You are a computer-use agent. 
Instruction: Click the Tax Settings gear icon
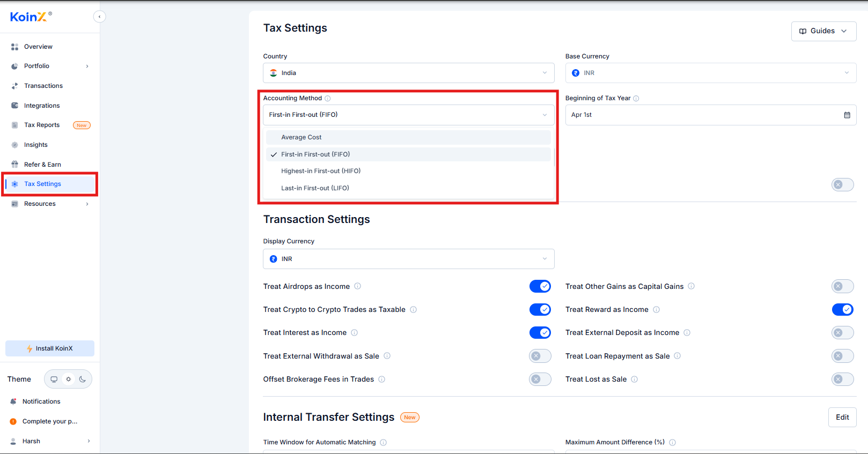point(14,184)
